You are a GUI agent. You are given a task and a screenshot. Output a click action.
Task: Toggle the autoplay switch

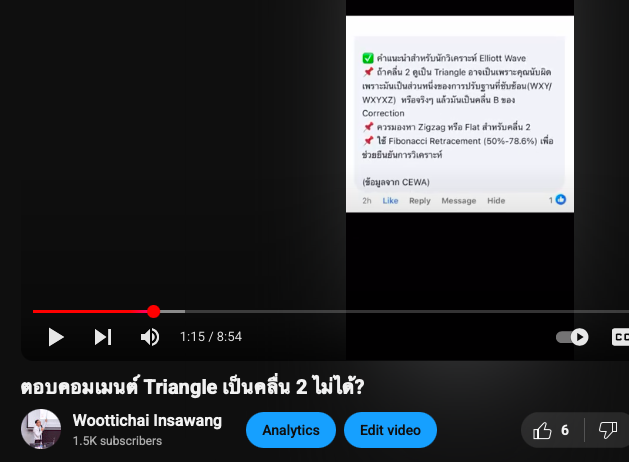tap(572, 337)
